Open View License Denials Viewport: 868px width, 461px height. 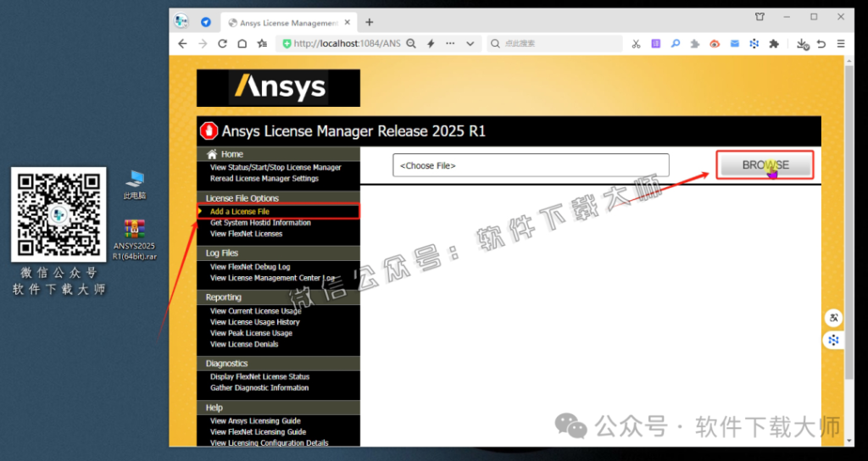[x=244, y=344]
